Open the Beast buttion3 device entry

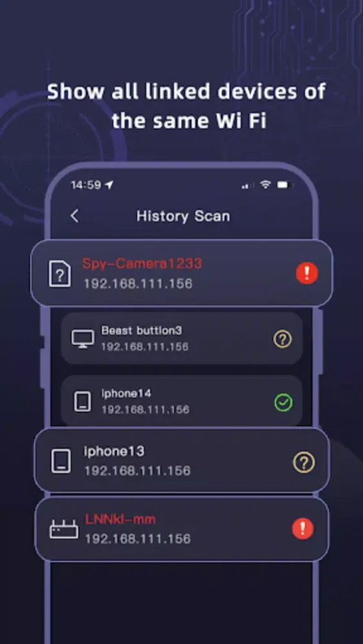coord(182,339)
